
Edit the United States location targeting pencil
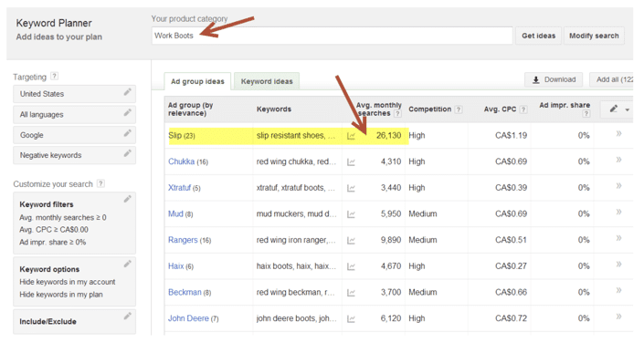click(x=128, y=92)
